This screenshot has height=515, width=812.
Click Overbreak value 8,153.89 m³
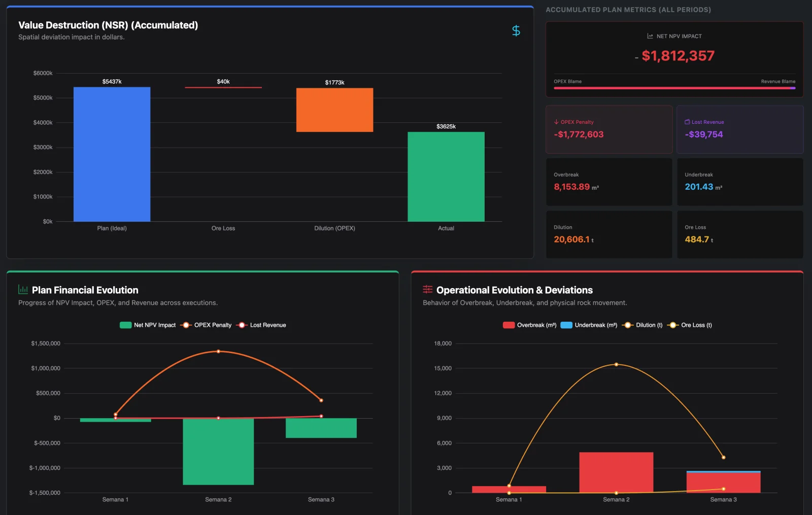(x=576, y=187)
